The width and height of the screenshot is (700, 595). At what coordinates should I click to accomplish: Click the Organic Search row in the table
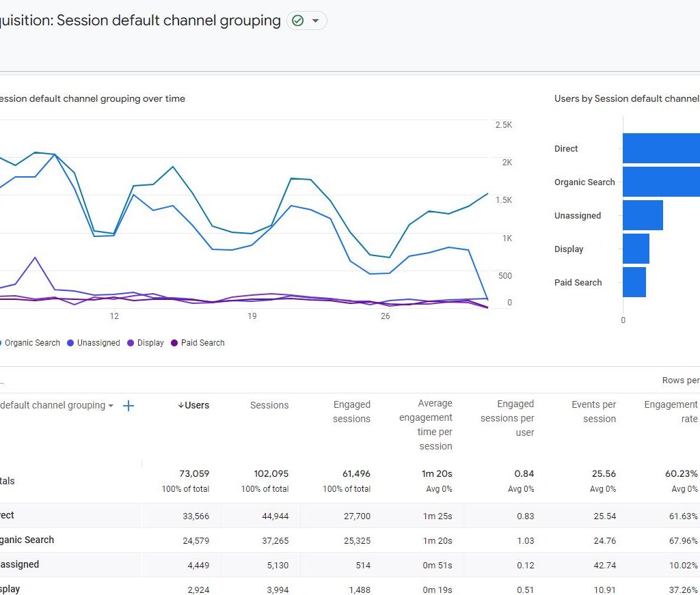pyautogui.click(x=27, y=540)
